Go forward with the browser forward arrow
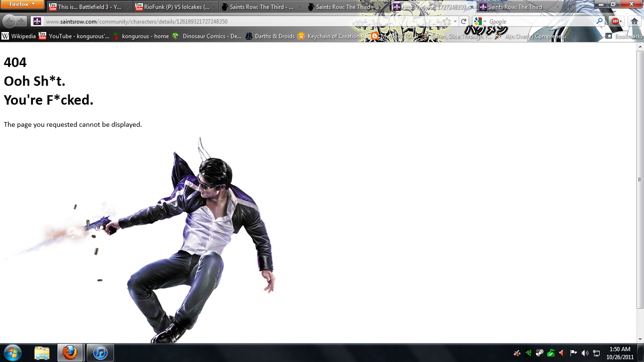The image size is (644, 362). point(22,21)
